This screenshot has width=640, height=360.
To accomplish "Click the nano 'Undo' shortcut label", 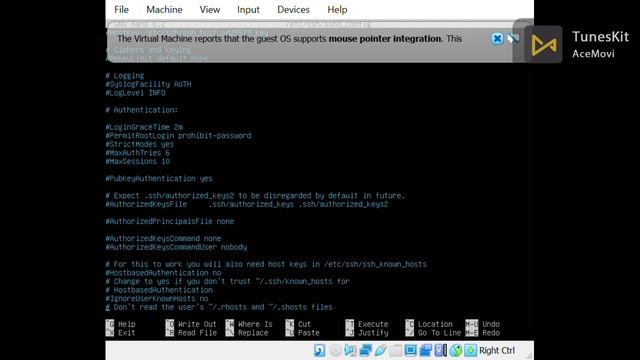I will [x=491, y=324].
